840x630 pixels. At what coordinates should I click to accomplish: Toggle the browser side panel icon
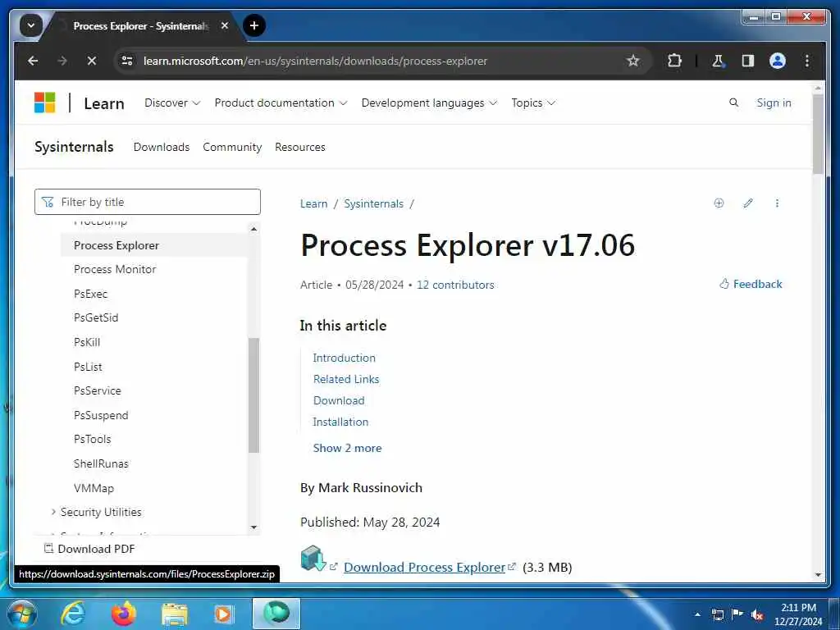[x=748, y=61]
